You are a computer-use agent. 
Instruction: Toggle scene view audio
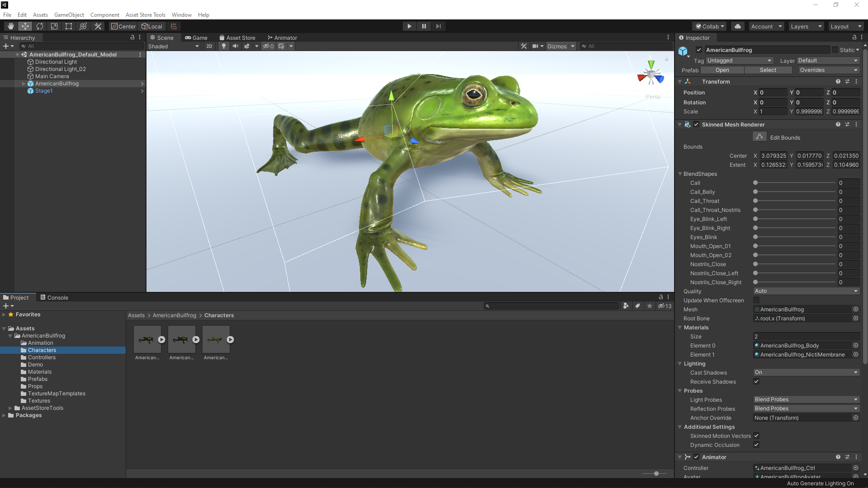pyautogui.click(x=235, y=46)
